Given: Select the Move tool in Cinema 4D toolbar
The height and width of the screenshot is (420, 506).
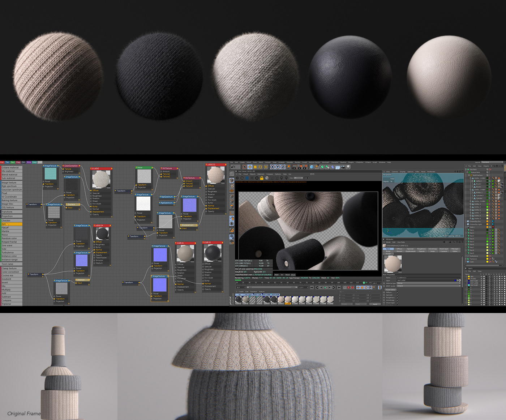Looking at the screenshot, I should tap(250, 167).
